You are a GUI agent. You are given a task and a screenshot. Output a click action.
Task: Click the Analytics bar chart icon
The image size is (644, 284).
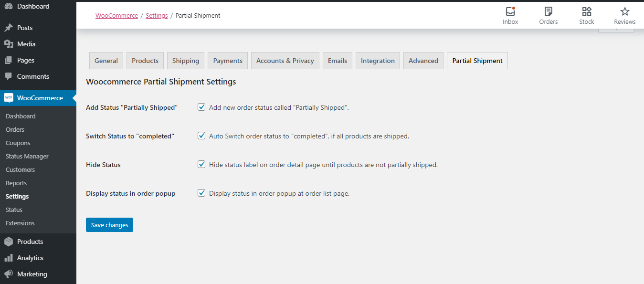click(x=9, y=258)
